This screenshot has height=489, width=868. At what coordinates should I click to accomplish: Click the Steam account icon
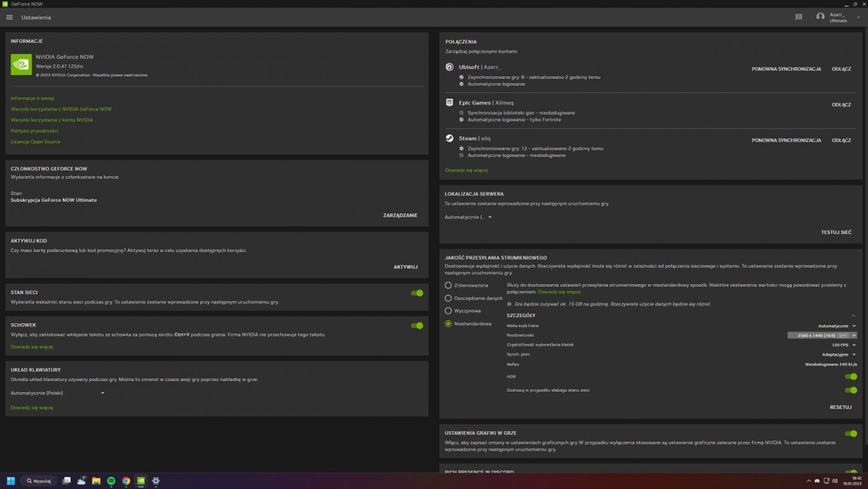point(450,138)
